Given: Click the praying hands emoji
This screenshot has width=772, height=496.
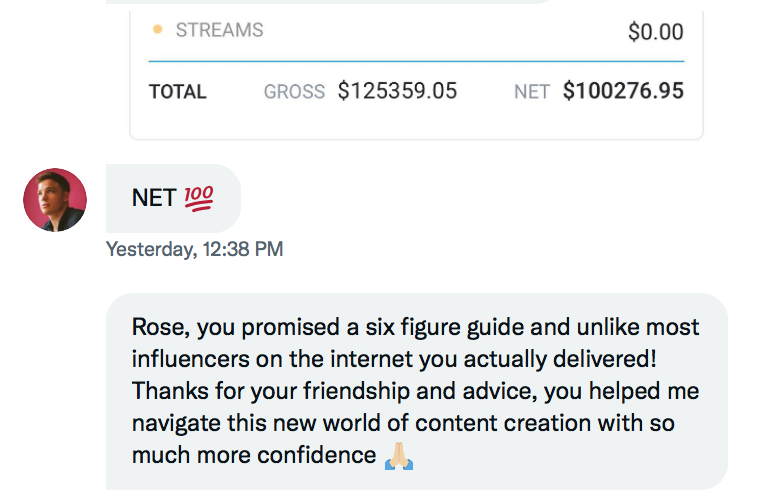Looking at the screenshot, I should click(x=399, y=456).
